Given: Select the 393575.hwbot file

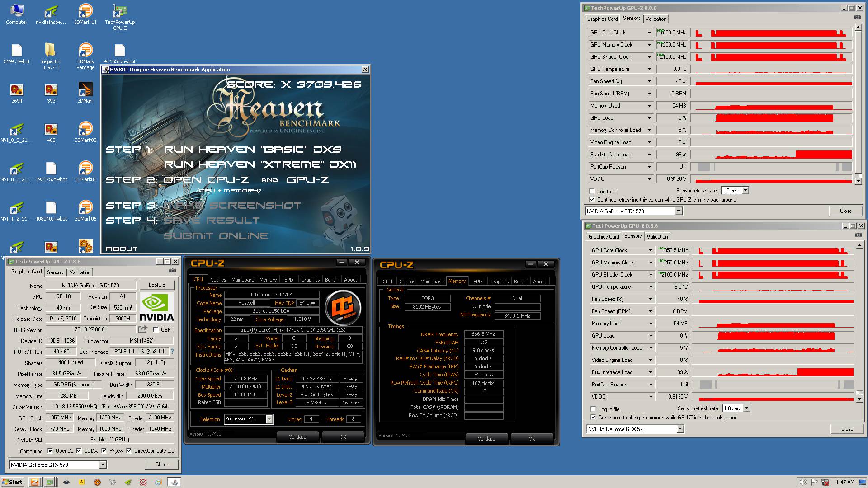Looking at the screenshot, I should (x=51, y=172).
